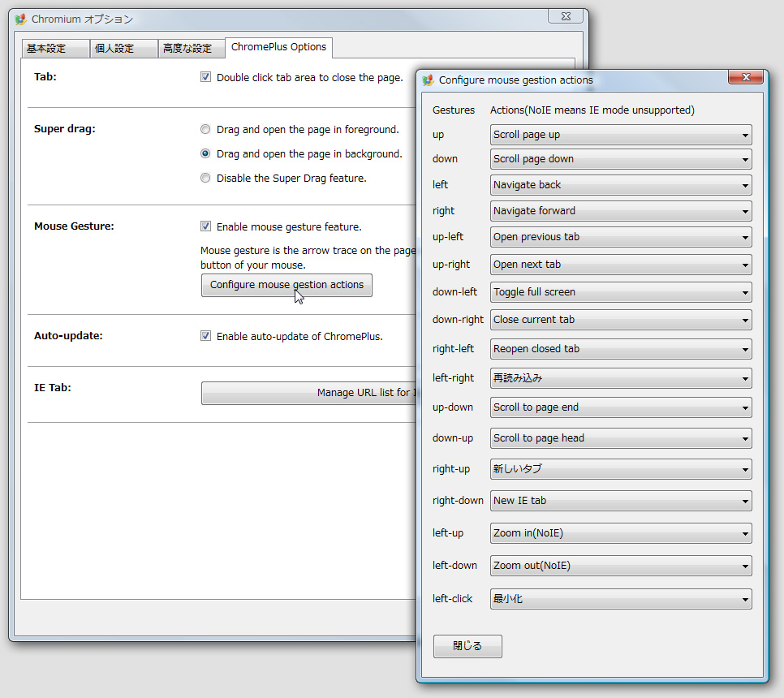Open the left-up Zoom in(NoIE) dropdown
Image resolution: width=784 pixels, height=698 pixels.
[621, 533]
